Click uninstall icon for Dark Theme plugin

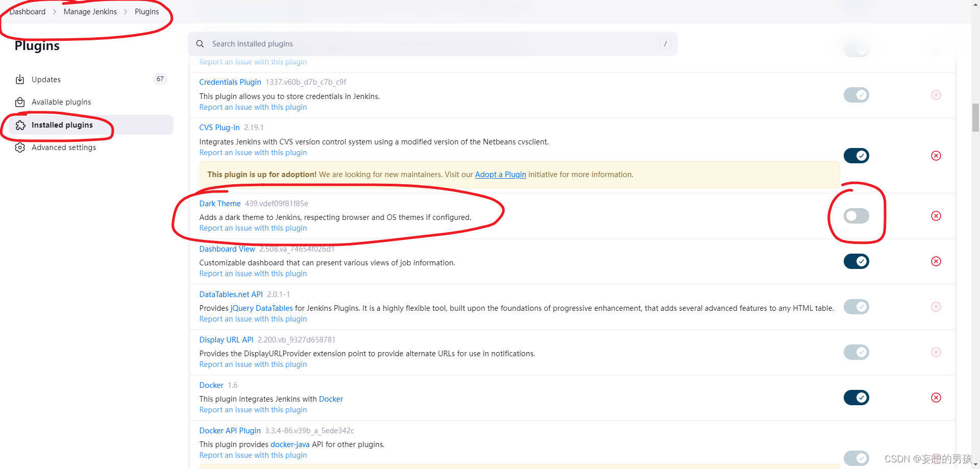[936, 216]
